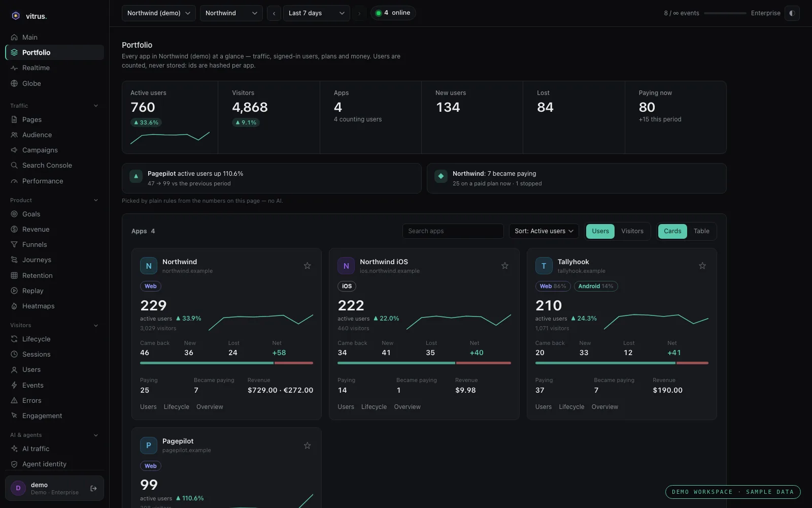Click the Northwind came-back versus lost bar

pyautogui.click(x=226, y=363)
